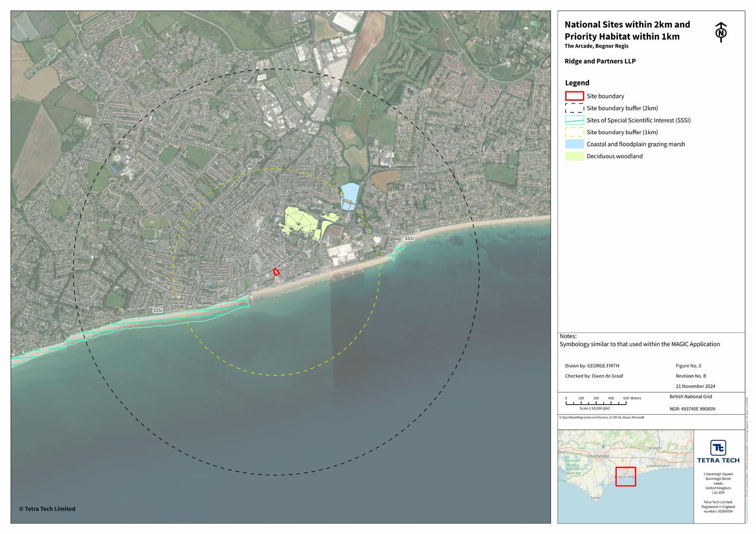The width and height of the screenshot is (756, 534).
Task: Click the north arrow compass icon
Action: [x=721, y=32]
